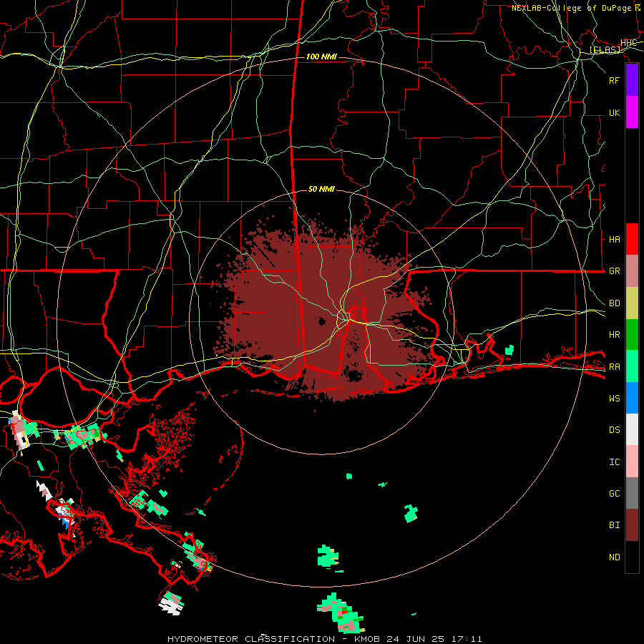Click the HA red legend swatch

(632, 239)
